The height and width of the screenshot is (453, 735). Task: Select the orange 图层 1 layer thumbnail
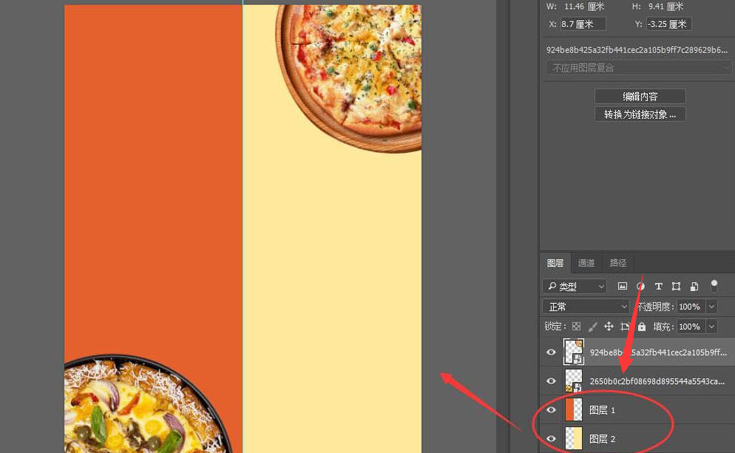[573, 410]
